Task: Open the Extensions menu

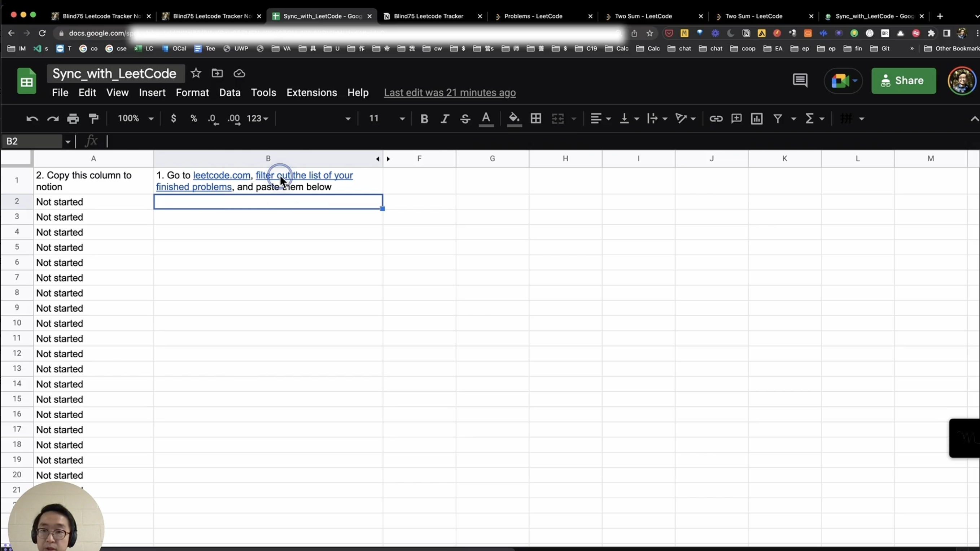Action: click(x=311, y=92)
